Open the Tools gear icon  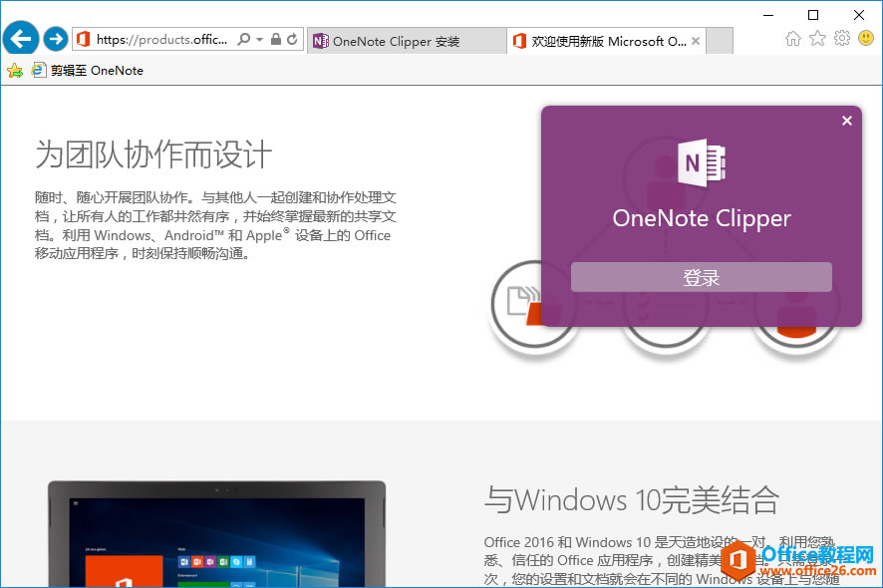pyautogui.click(x=842, y=38)
